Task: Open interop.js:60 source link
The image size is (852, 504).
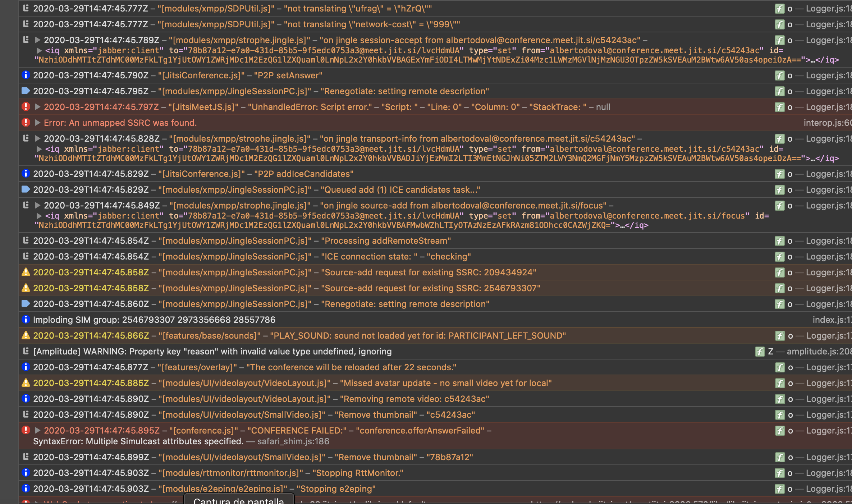Action: click(x=827, y=123)
